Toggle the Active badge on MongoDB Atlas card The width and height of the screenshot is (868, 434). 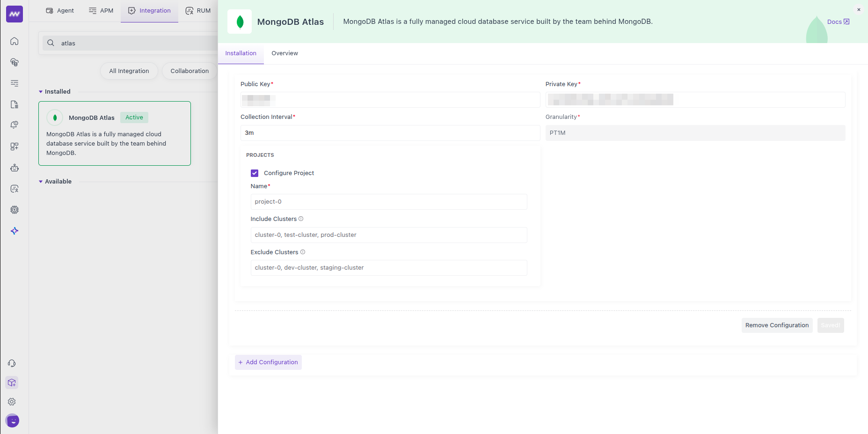[134, 117]
